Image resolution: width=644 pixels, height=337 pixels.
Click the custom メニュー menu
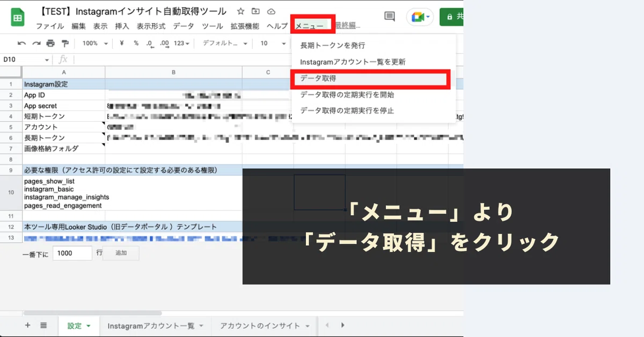click(x=310, y=26)
